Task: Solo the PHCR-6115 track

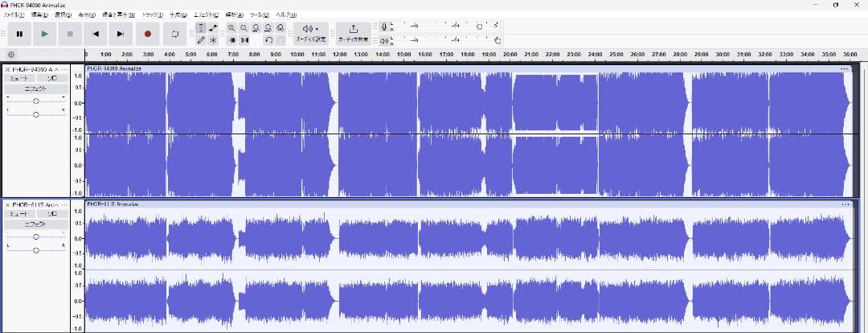Action: point(52,213)
